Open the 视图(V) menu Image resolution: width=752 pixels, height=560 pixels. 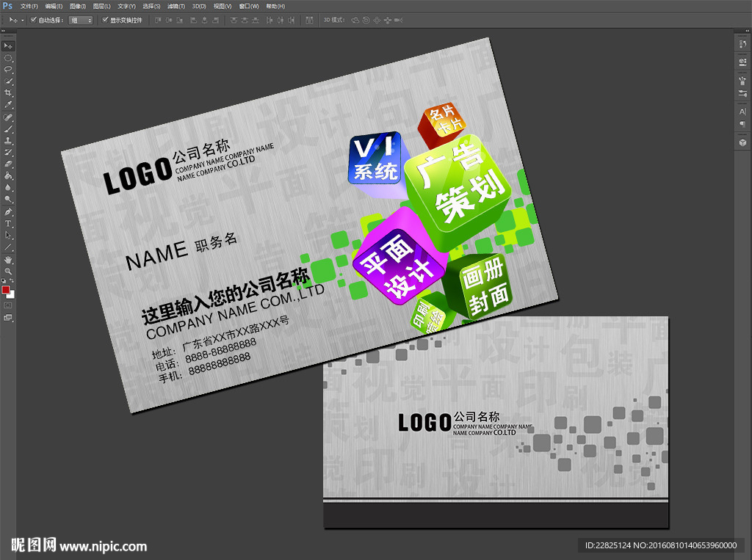[x=223, y=6]
